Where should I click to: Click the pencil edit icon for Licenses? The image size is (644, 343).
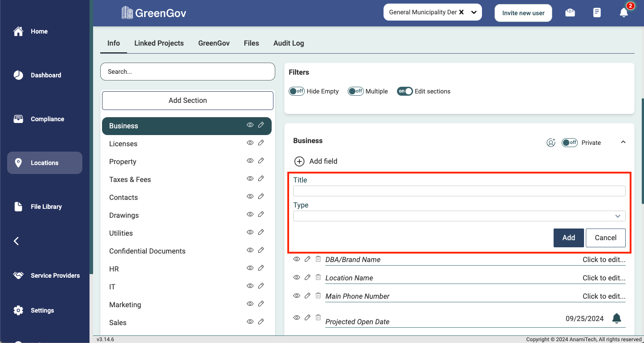[x=261, y=143]
